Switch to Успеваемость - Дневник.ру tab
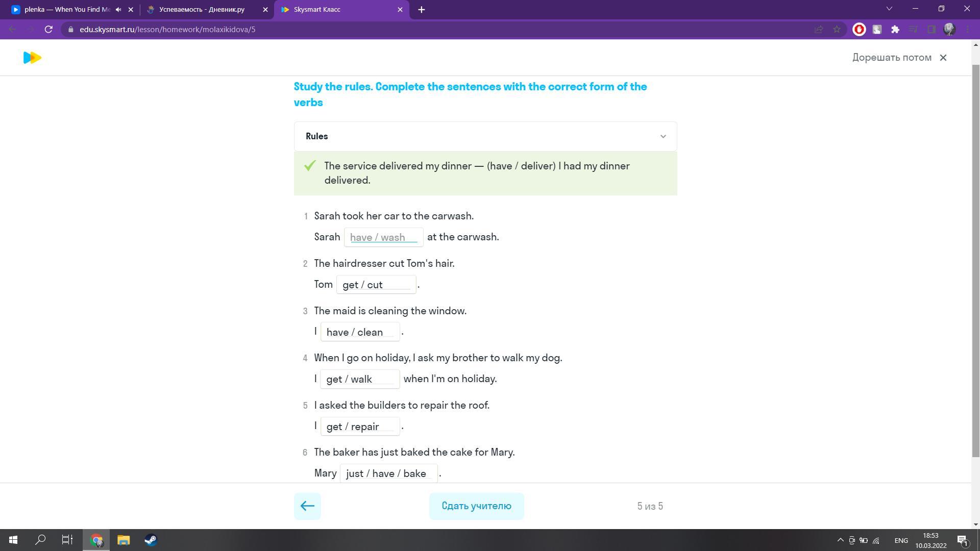This screenshot has width=980, height=551. coord(202,10)
